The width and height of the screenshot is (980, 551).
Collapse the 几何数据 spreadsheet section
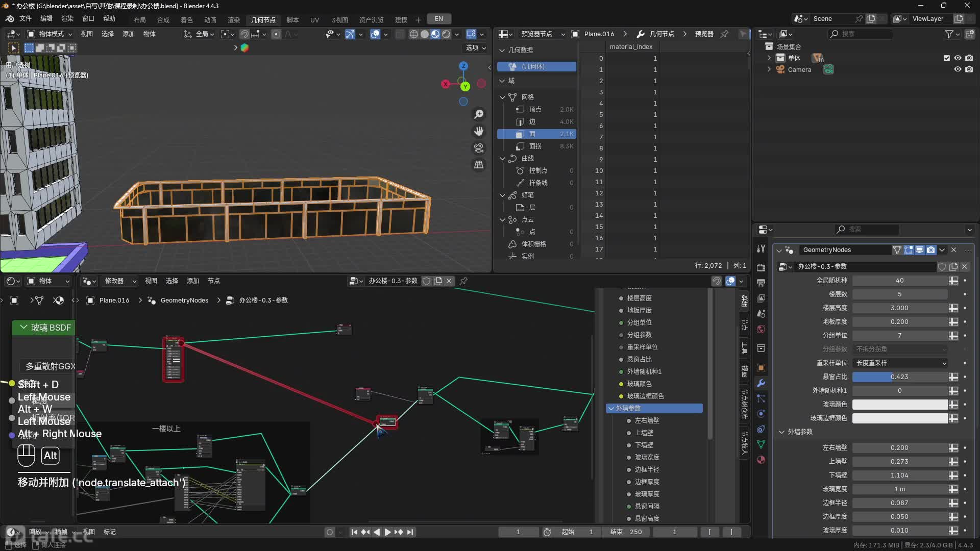click(x=502, y=51)
